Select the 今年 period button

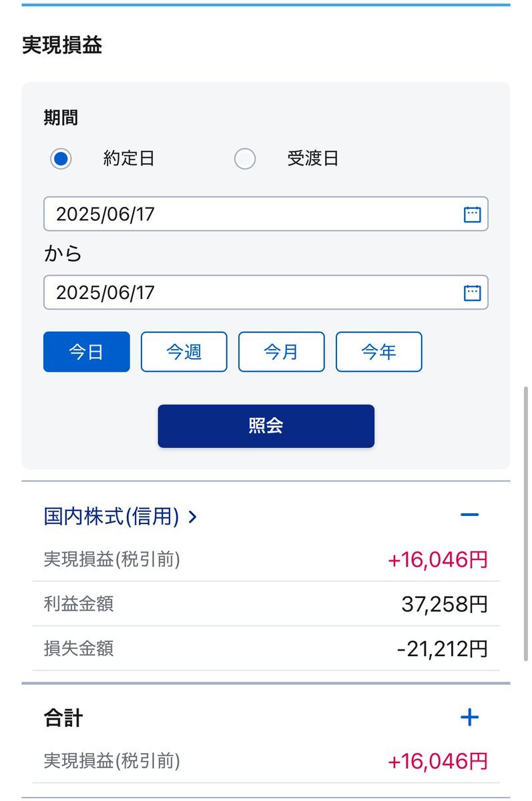pyautogui.click(x=379, y=352)
